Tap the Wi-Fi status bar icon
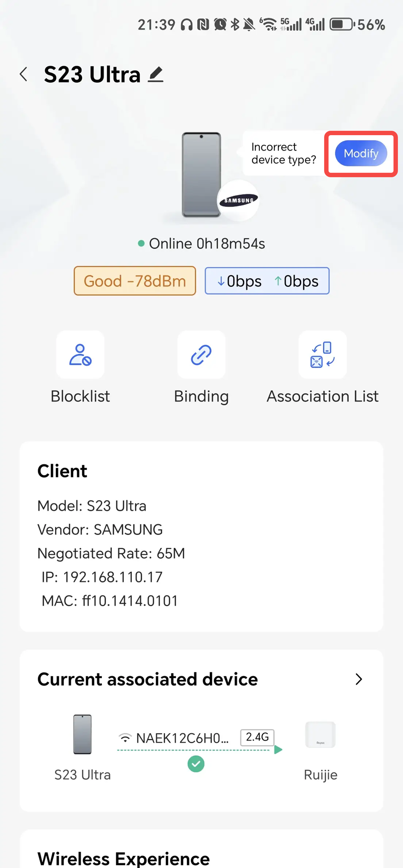 coord(268,25)
